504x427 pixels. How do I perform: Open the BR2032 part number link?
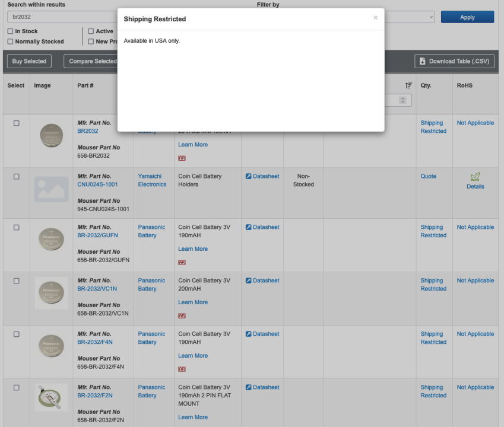point(88,131)
